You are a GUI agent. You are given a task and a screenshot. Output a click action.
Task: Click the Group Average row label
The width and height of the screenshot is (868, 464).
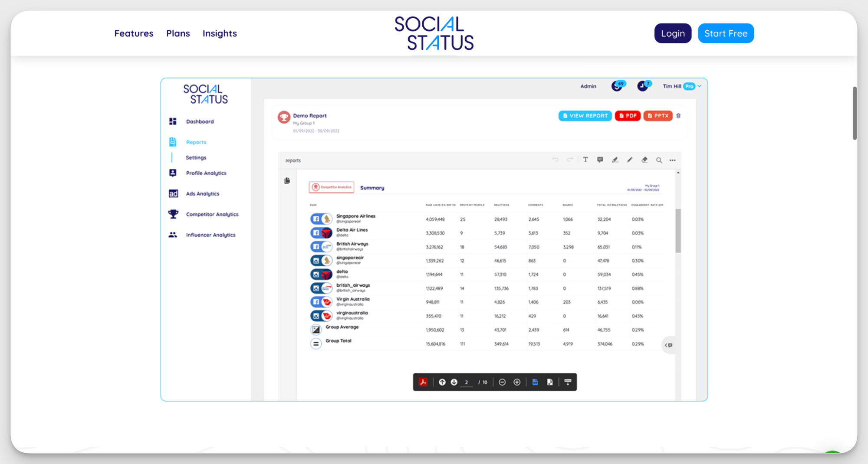(x=342, y=327)
